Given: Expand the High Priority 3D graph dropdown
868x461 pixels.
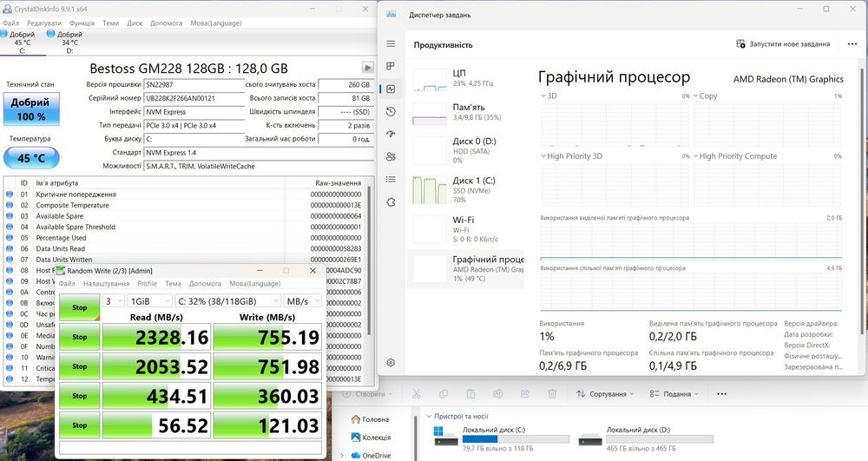Looking at the screenshot, I should (571, 156).
